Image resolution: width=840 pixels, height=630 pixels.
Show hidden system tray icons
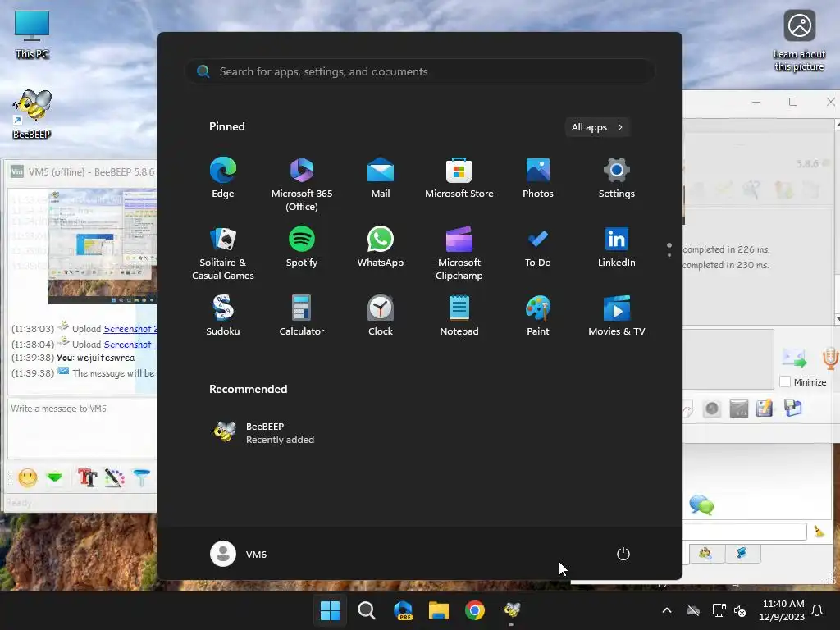667,610
